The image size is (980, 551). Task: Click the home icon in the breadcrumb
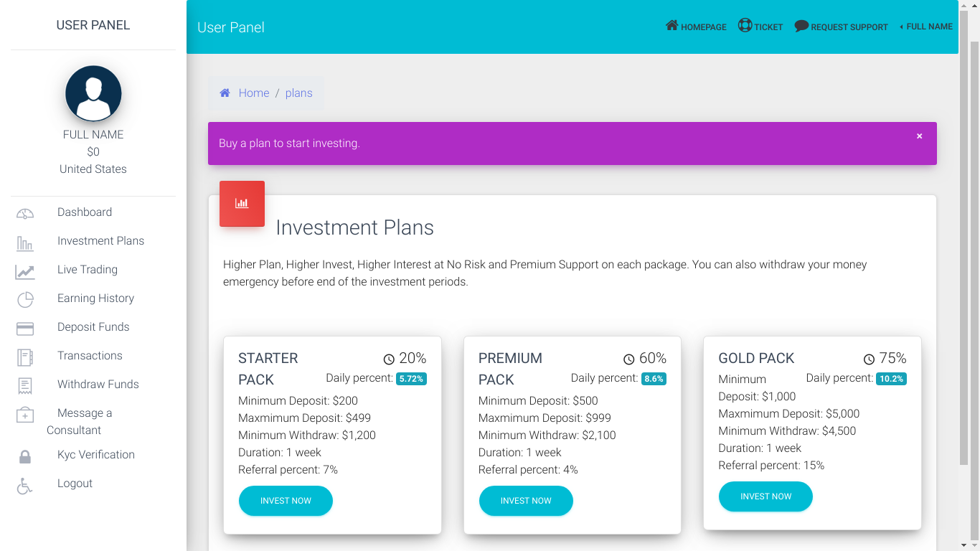225,92
